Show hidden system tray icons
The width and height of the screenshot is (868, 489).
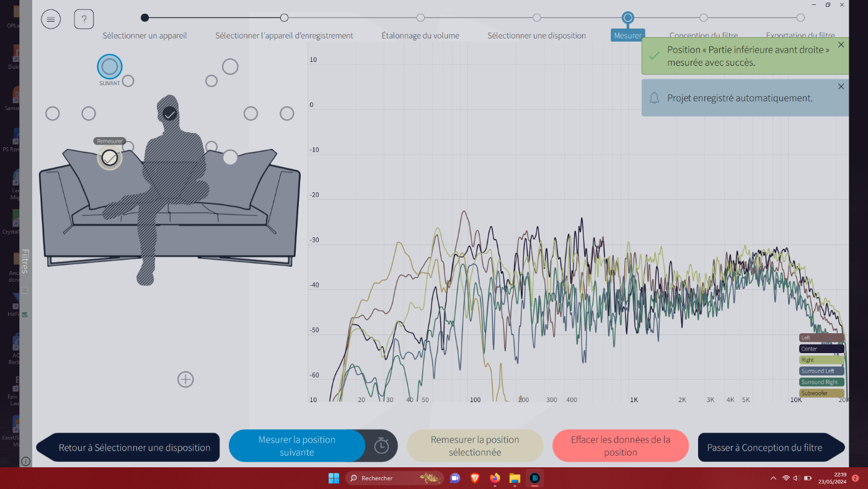pos(773,478)
